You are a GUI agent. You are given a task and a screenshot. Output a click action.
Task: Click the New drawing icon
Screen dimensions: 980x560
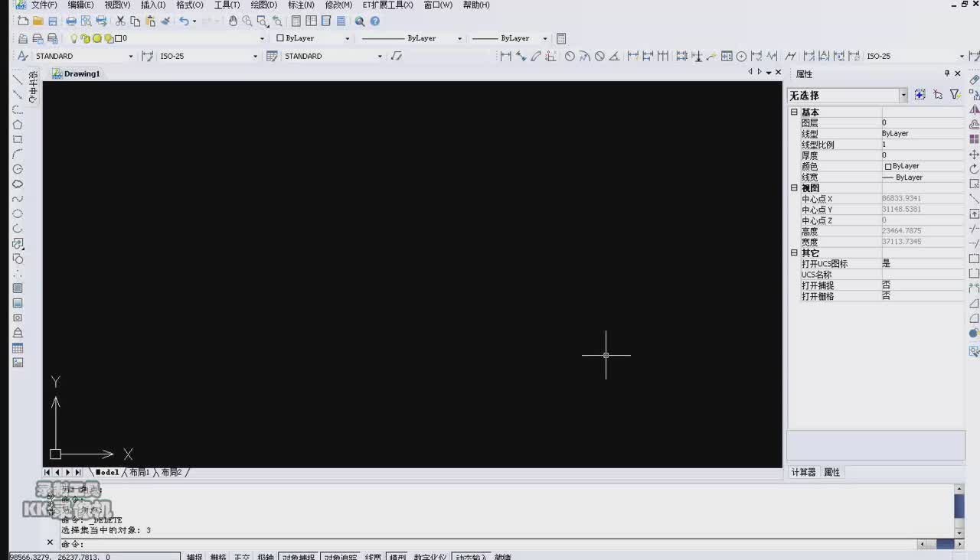coord(23,21)
